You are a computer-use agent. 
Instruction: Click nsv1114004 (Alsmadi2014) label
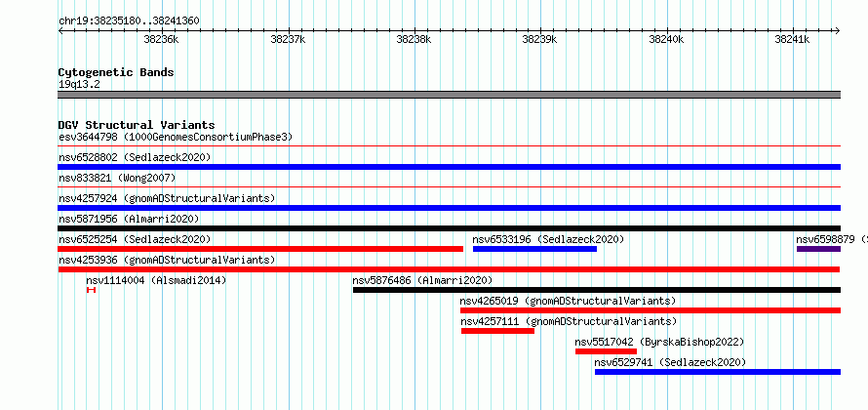(156, 280)
